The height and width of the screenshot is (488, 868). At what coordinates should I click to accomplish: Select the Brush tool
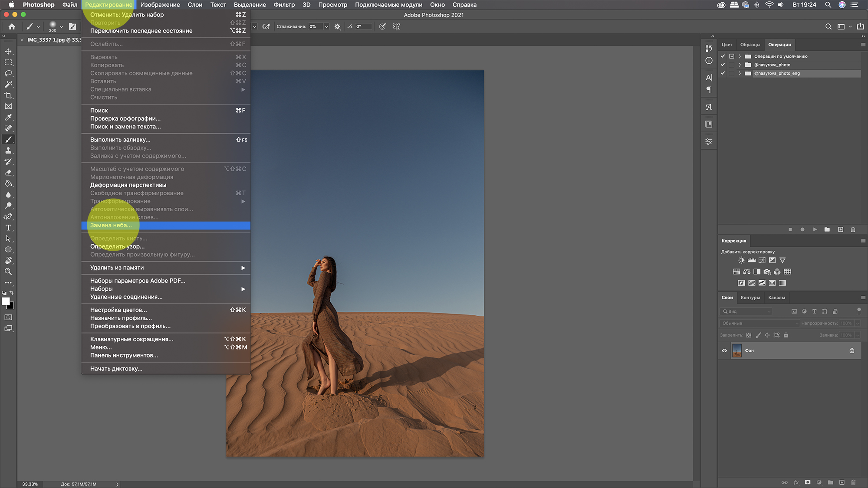point(8,140)
